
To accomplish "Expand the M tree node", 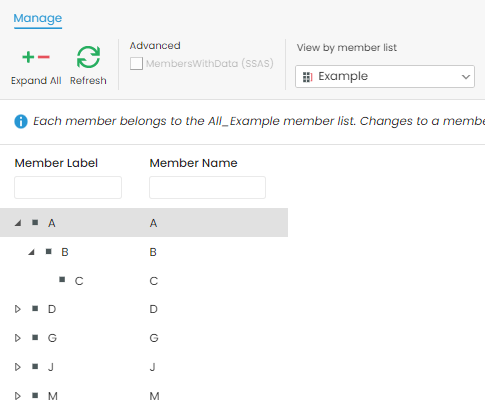I will pyautogui.click(x=18, y=396).
